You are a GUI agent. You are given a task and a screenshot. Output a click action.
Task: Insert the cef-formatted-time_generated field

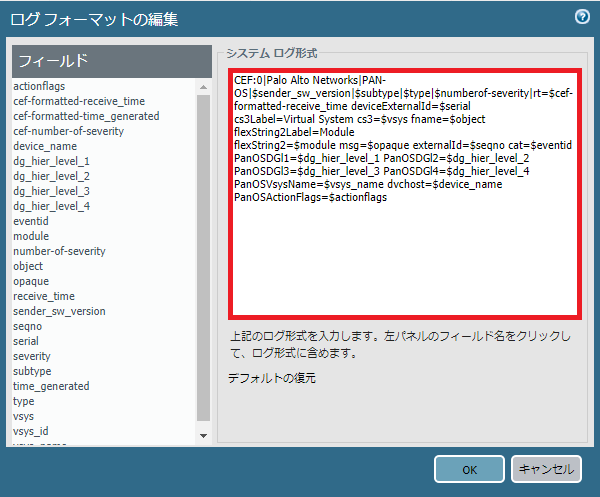coord(86,116)
